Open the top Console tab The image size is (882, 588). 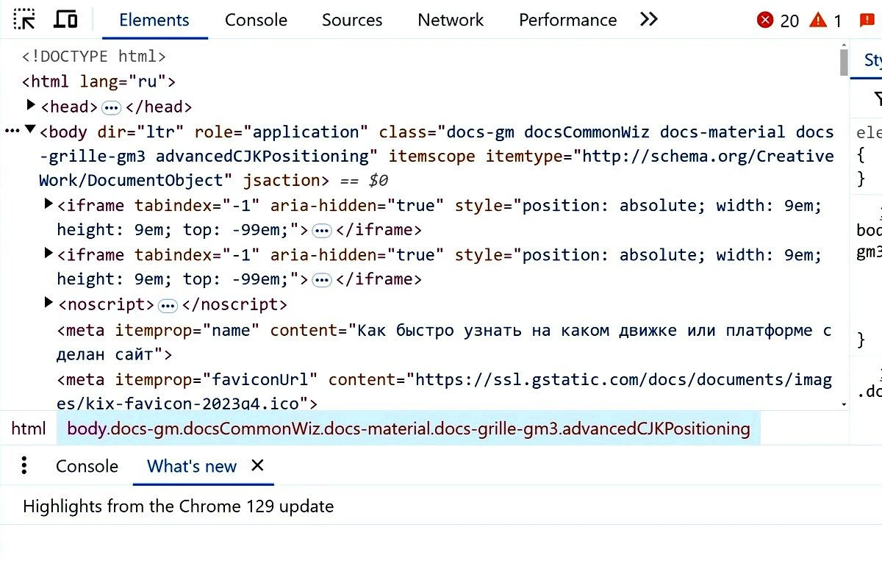tap(256, 21)
